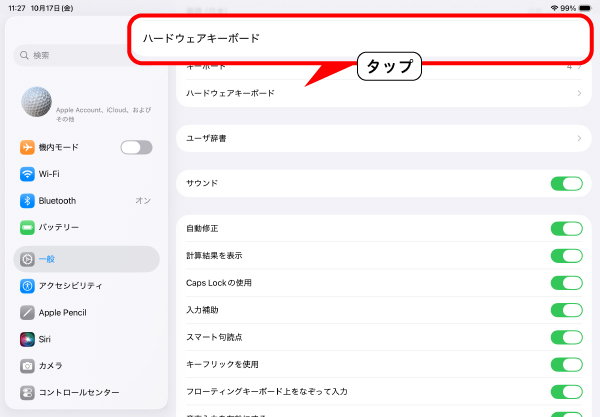Open Wi-Fi settings icon
The height and width of the screenshot is (417, 600).
pos(28,174)
